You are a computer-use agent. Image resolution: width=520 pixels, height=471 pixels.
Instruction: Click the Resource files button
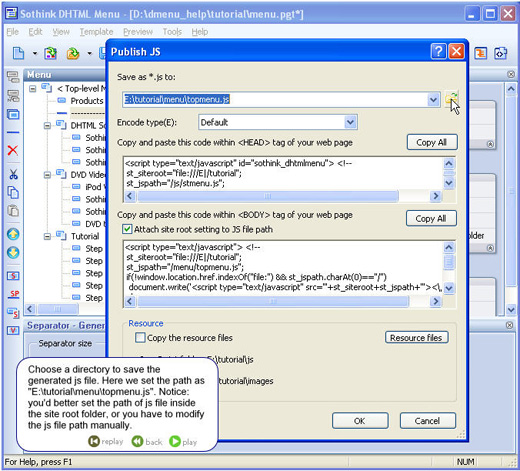pyautogui.click(x=416, y=337)
